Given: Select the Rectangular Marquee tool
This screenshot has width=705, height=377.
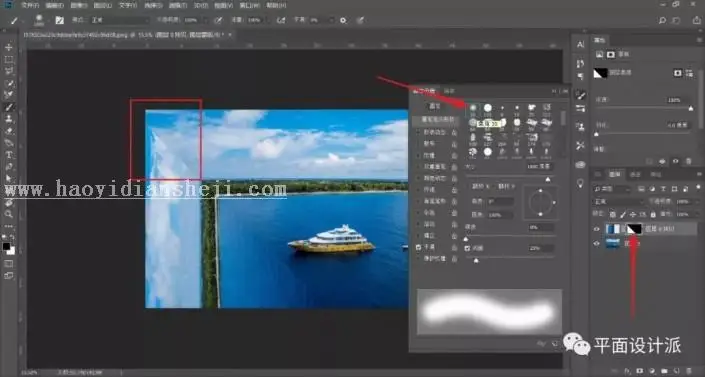Looking at the screenshot, I should click(9, 59).
